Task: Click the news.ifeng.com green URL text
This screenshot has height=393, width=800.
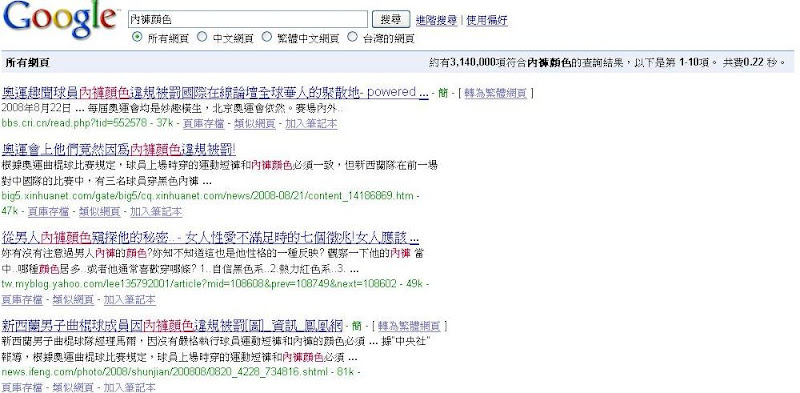Action: 164,372
